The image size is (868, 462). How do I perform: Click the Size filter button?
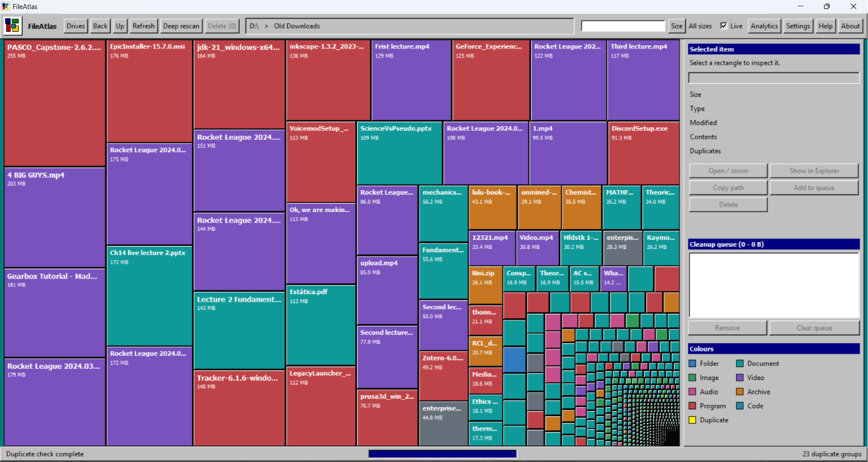point(676,26)
